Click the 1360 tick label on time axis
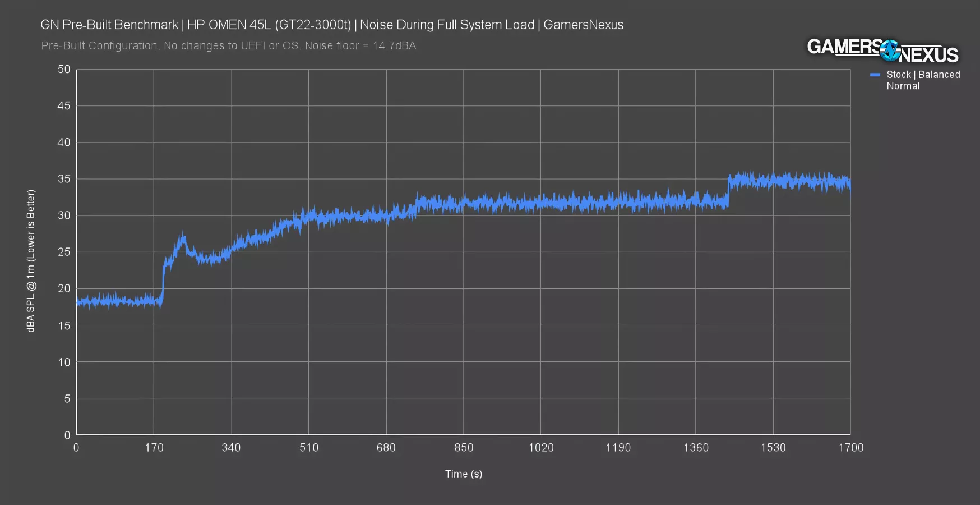The width and height of the screenshot is (980, 505). pyautogui.click(x=695, y=448)
